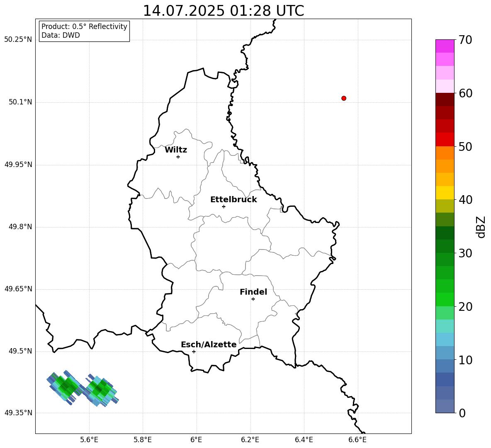This screenshot has height=448, width=491.
Task: Click the Data: DWD text
Action: click(x=61, y=35)
